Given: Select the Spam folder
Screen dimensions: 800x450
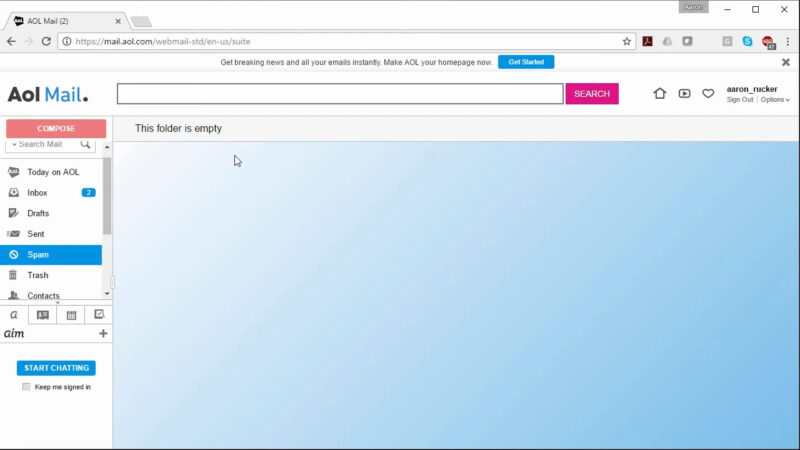Looking at the screenshot, I should (x=51, y=255).
